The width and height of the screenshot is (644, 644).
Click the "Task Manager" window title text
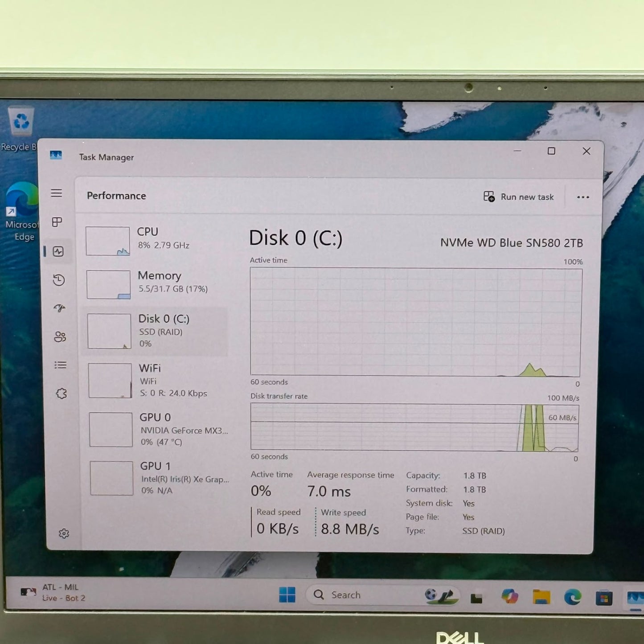(x=107, y=157)
